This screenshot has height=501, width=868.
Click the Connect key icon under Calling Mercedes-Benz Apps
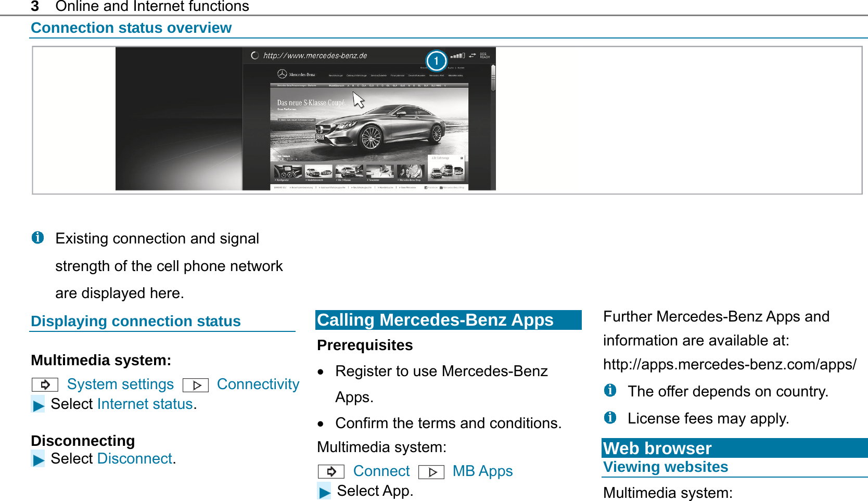coord(331,471)
